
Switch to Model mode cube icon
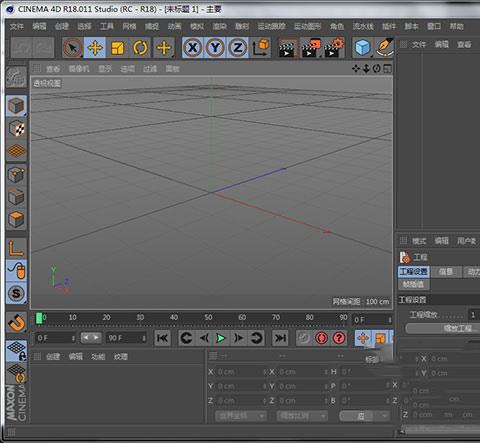click(x=16, y=106)
